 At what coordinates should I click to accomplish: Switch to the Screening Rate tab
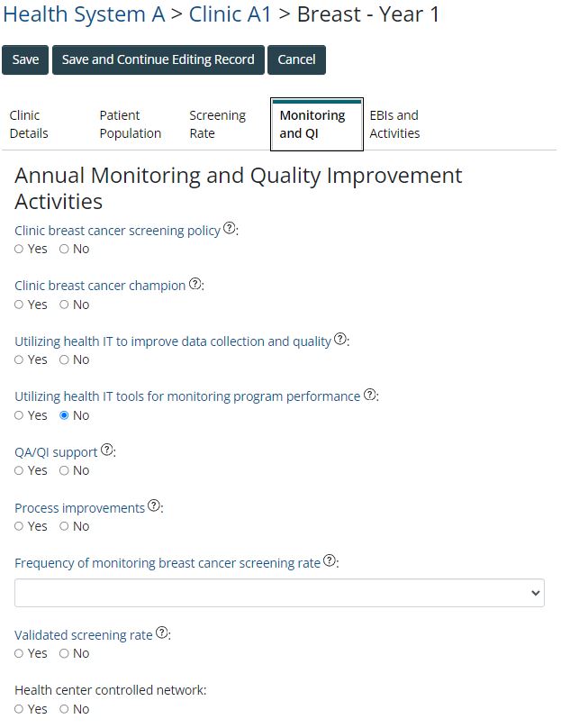point(217,124)
